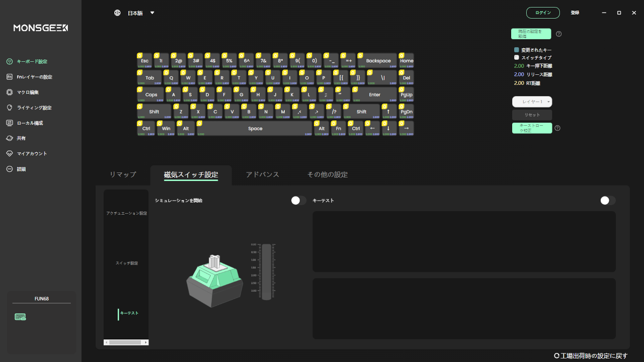
Task: Switch to the リマップ tab
Action: point(123,174)
